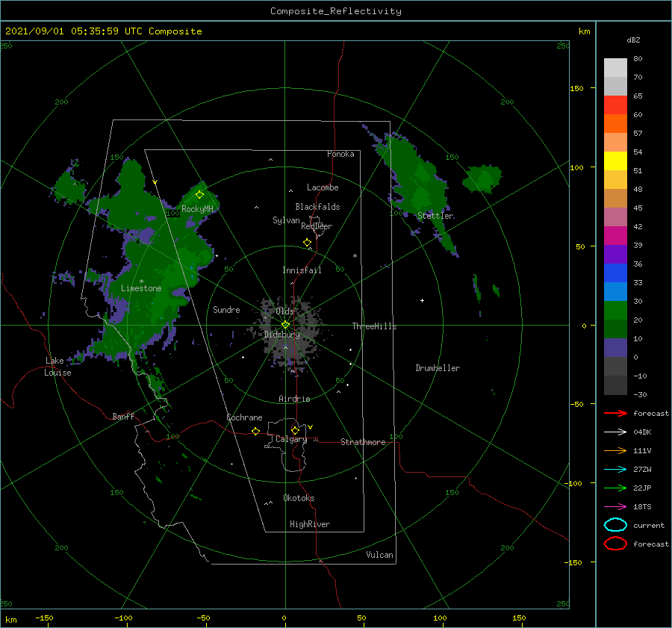Screen dimensions: 672x628
Task: Select the blue 36-33 dBZ swatch
Action: [x=615, y=273]
